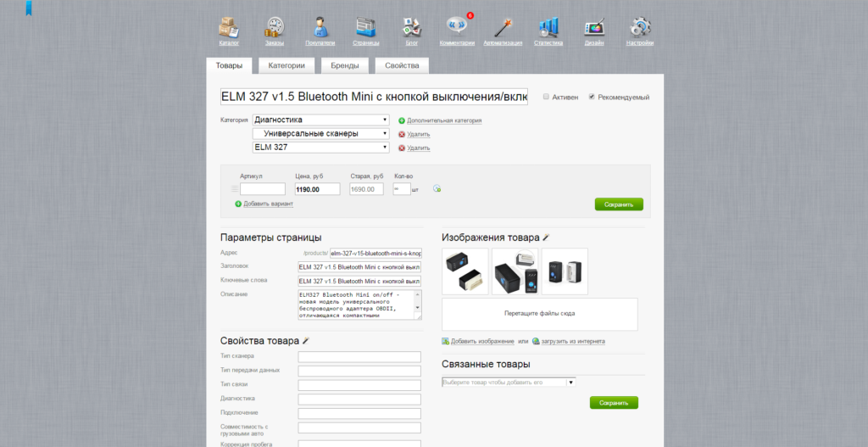The width and height of the screenshot is (868, 447).
Task: Open Дизайн icon in top navigation
Action: coord(594,28)
